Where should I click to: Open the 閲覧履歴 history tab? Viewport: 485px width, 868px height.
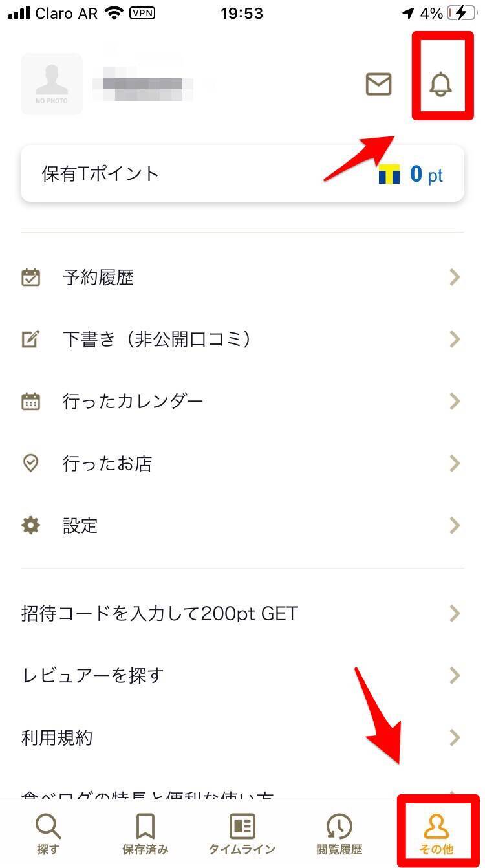tap(339, 833)
